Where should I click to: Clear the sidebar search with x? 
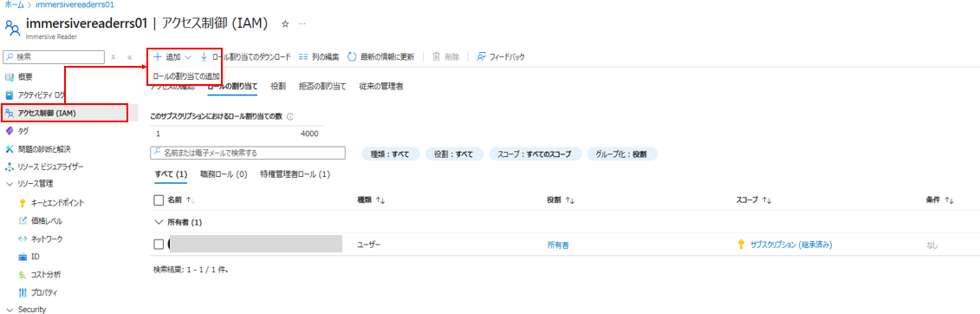point(114,57)
